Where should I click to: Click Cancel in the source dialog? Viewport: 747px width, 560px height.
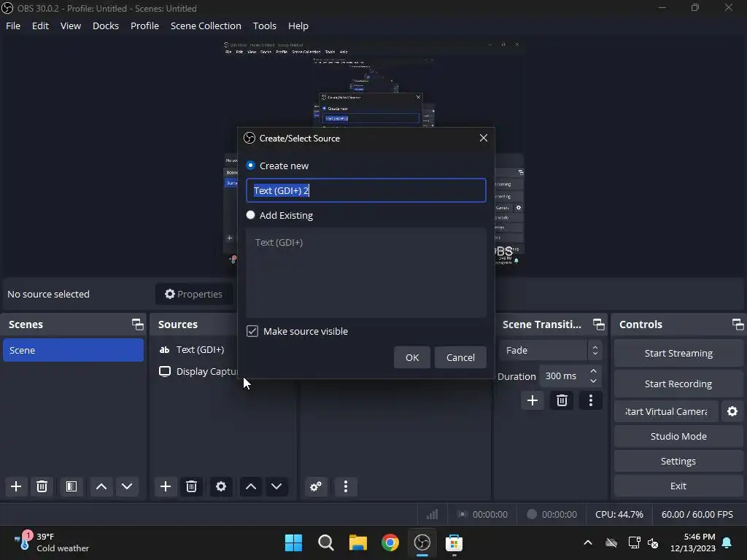click(460, 357)
